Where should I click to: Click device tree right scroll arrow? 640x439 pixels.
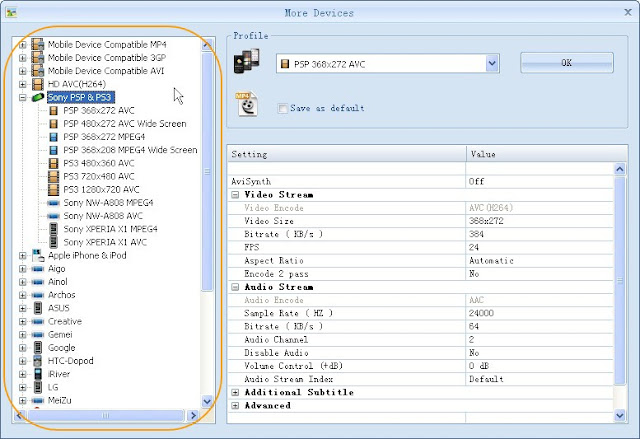tap(193, 415)
